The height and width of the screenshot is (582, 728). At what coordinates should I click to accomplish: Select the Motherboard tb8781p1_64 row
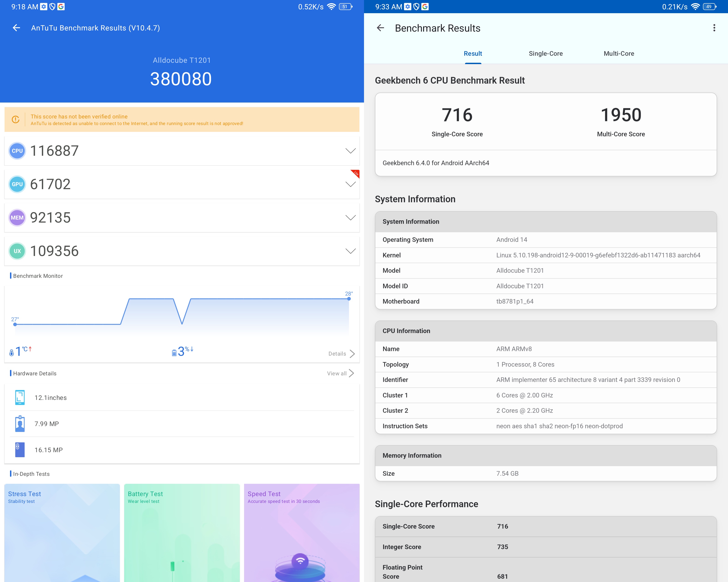coord(546,301)
